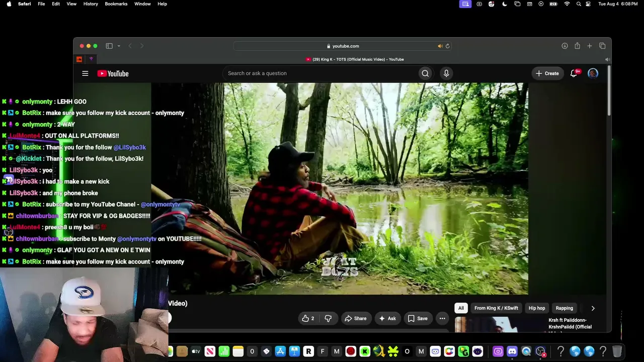Go to YouTube home via the logo
This screenshot has width=644, height=362.
[x=113, y=73]
